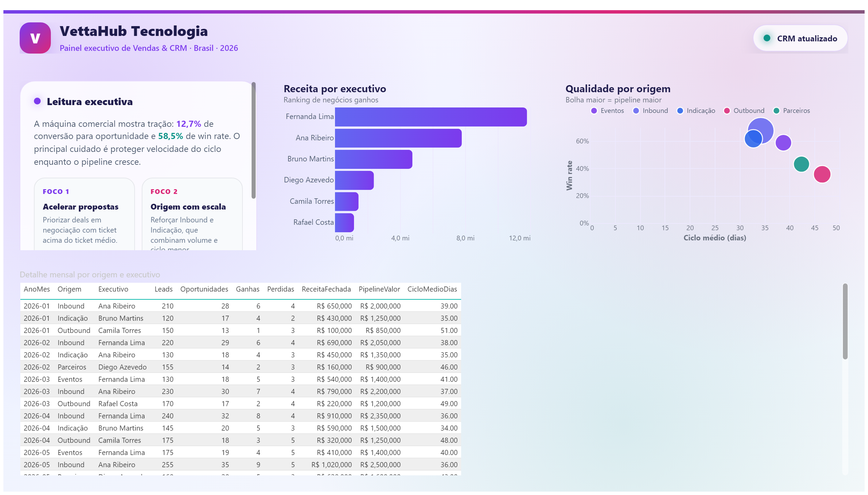Screen dimensions: 868x495
Task: Click the Receita por executivo chart title
Action: click(x=335, y=89)
